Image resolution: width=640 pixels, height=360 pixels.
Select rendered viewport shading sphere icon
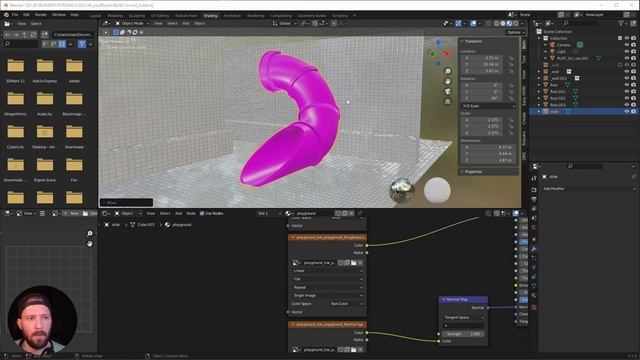[x=516, y=23]
